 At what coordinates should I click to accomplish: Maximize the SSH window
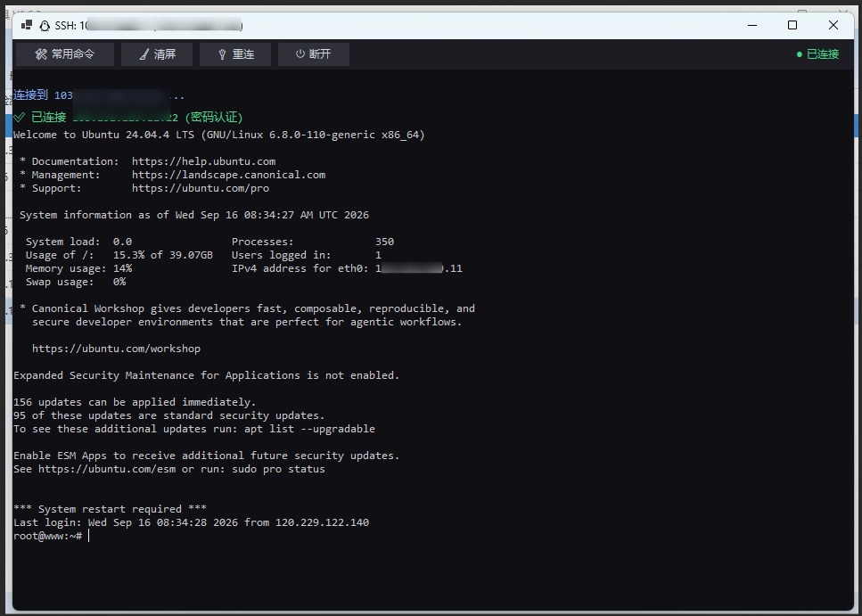tap(792, 25)
